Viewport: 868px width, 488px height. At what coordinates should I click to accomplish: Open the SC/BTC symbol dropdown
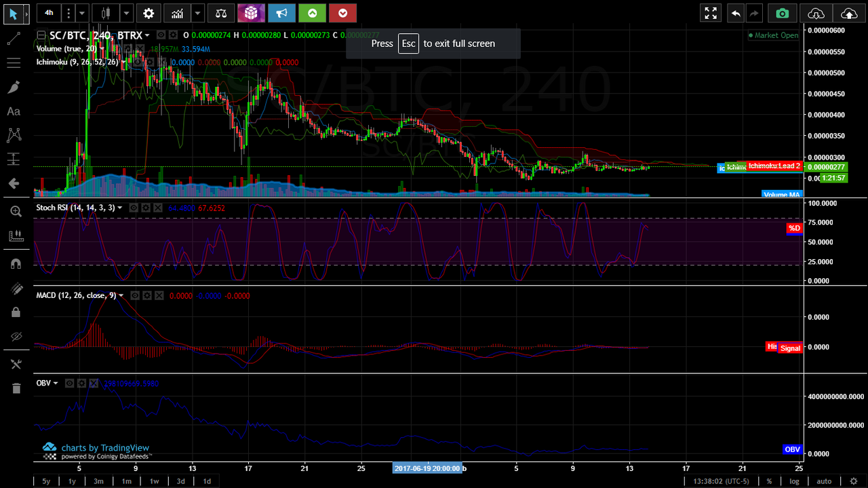coord(148,35)
